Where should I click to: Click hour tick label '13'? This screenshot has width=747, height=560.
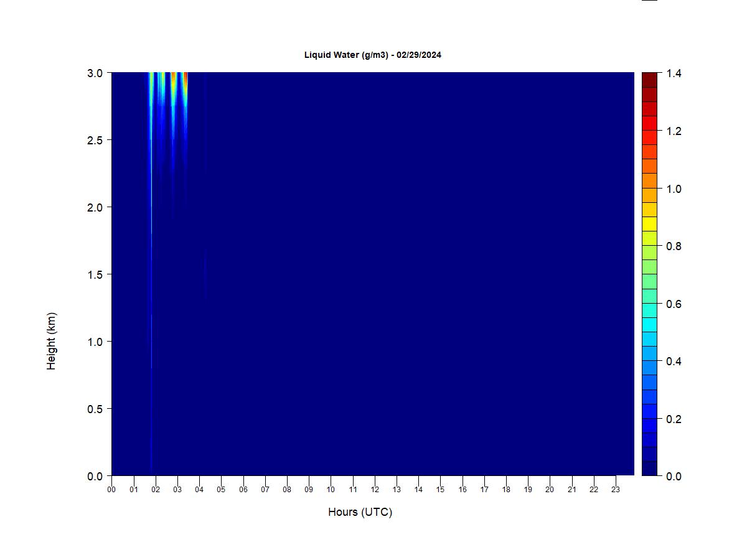pyautogui.click(x=397, y=490)
